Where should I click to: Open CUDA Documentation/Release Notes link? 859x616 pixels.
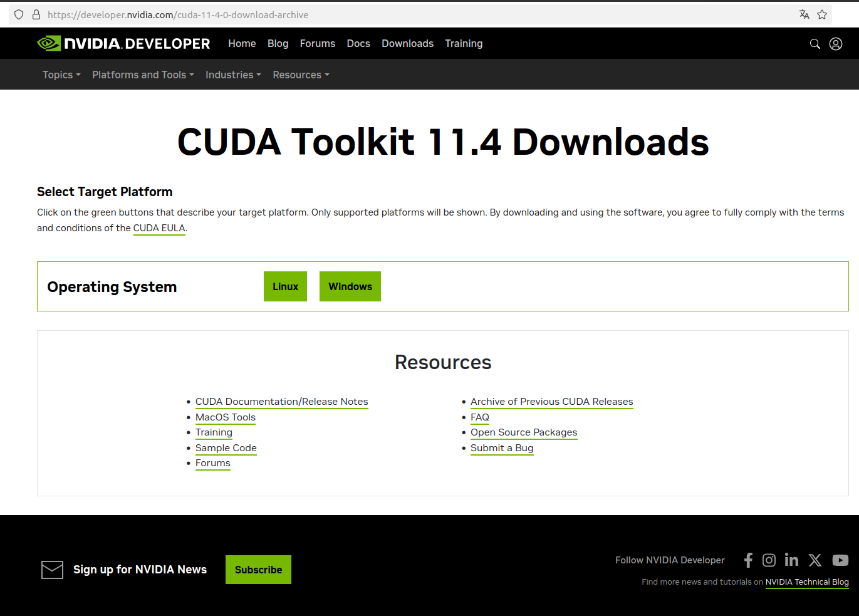tap(282, 402)
